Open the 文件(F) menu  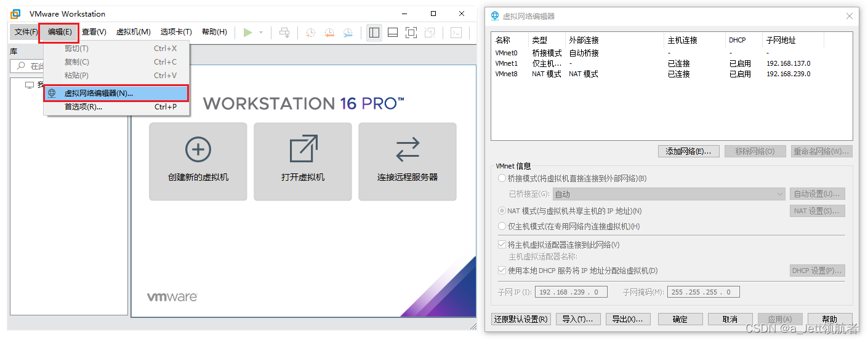click(26, 32)
